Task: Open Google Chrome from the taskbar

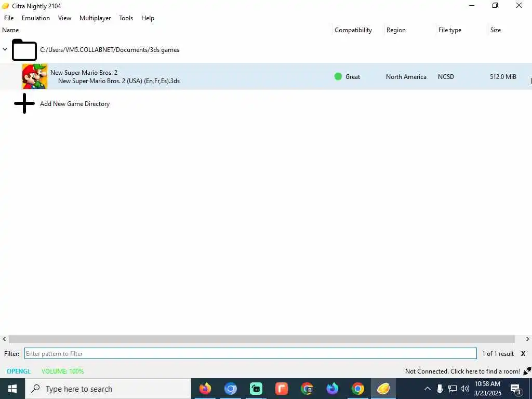Action: 357,389
